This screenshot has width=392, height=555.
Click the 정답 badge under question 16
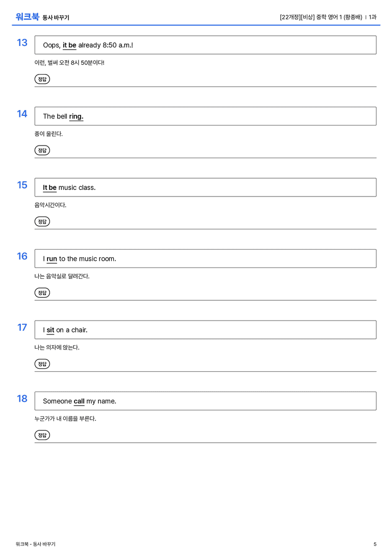coord(42,293)
